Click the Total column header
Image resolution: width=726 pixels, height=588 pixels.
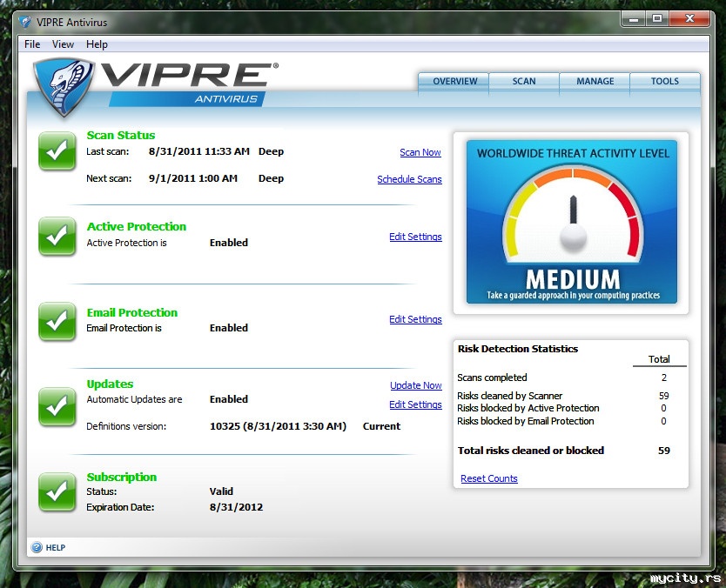point(659,359)
